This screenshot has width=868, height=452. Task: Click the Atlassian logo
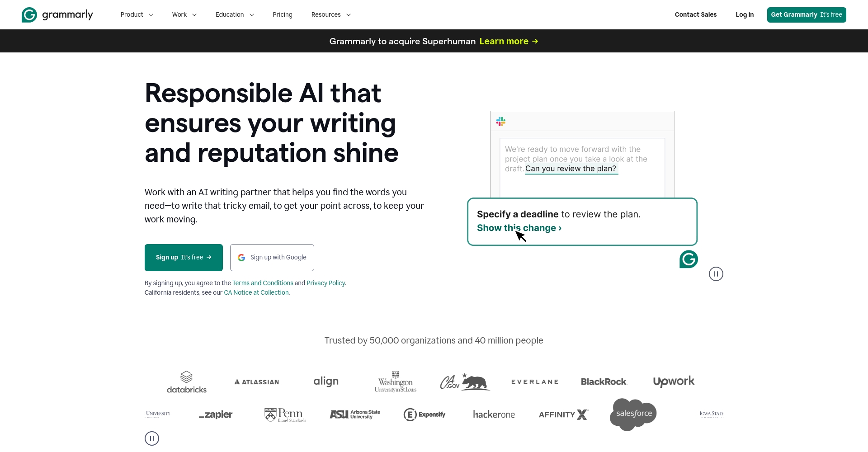(x=256, y=382)
